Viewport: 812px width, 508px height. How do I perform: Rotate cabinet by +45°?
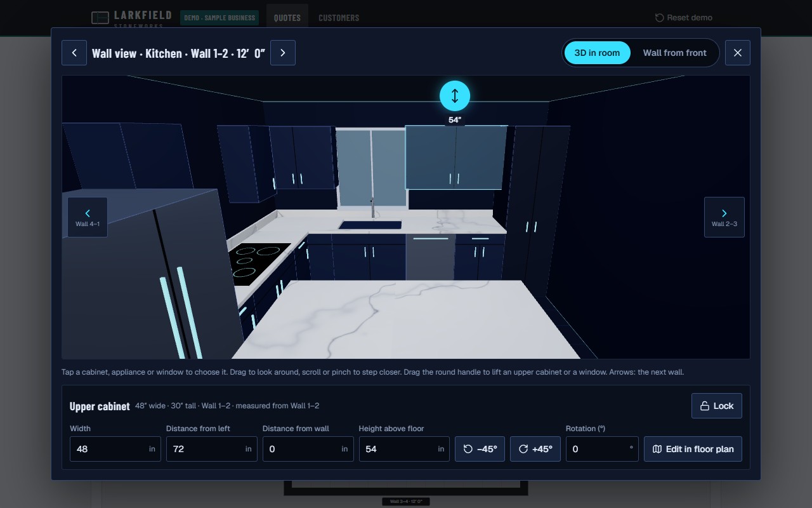coord(535,449)
